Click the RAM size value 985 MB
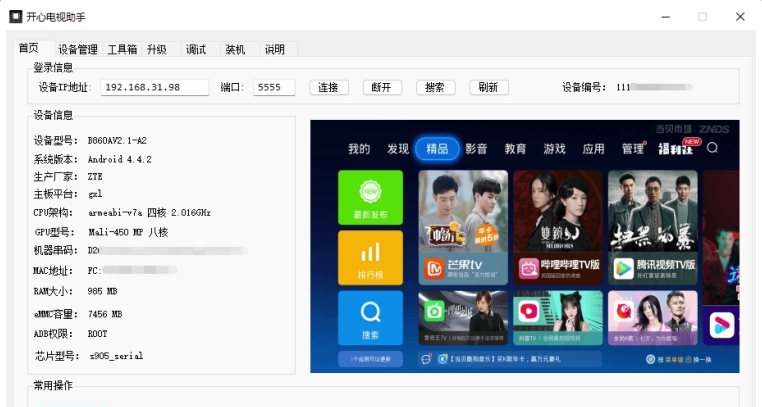The height and width of the screenshot is (407, 762). click(102, 291)
